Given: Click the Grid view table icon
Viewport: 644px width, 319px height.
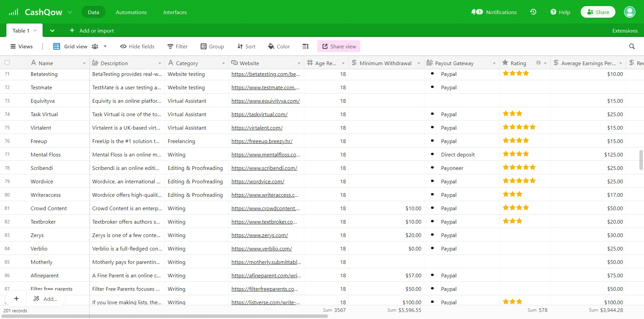Looking at the screenshot, I should (57, 46).
